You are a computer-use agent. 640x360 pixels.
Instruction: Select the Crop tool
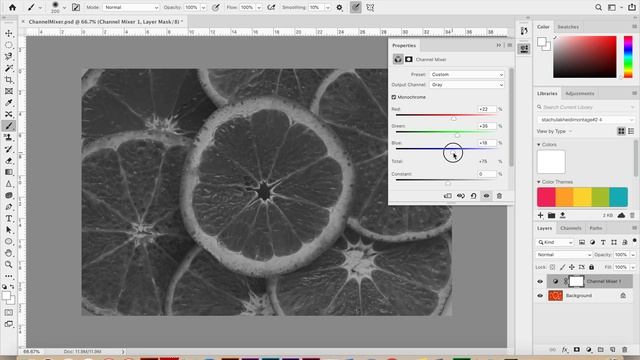[9, 80]
